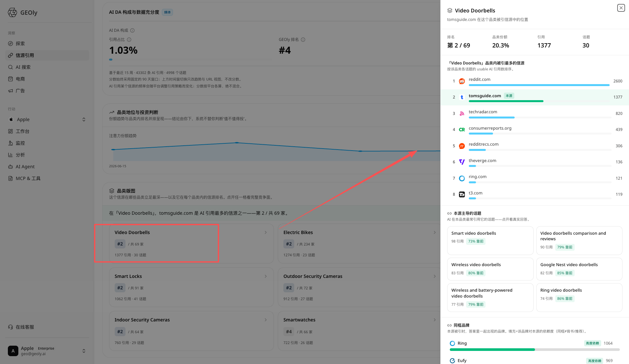Image resolution: width=629 pixels, height=364 pixels.
Task: Click the Ring brand dependency bar
Action: [535, 350]
